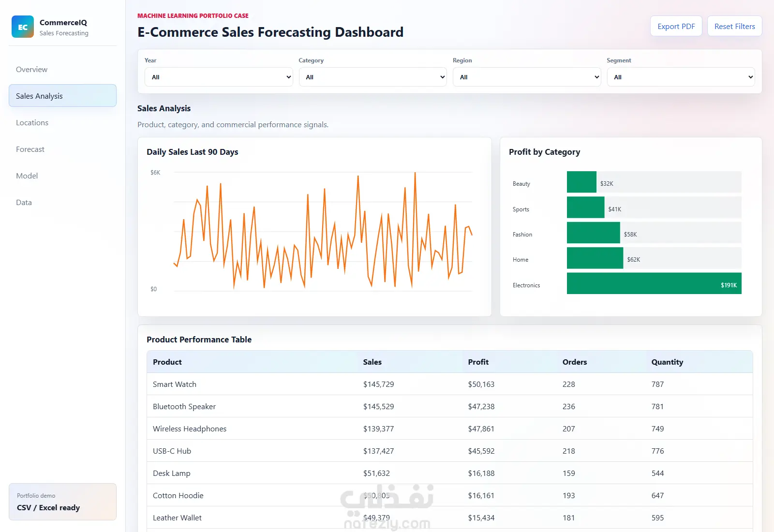
Task: Click the CSV / Excel ready card
Action: [62, 502]
